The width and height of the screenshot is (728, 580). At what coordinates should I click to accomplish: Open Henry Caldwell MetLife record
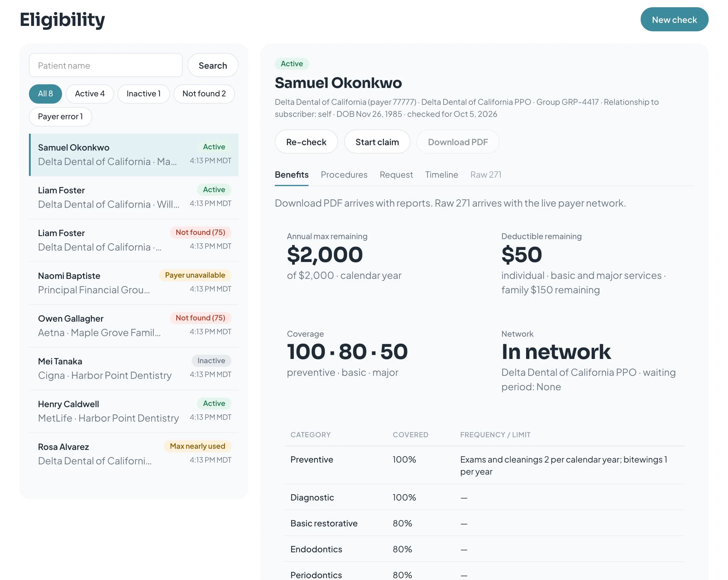[134, 411]
